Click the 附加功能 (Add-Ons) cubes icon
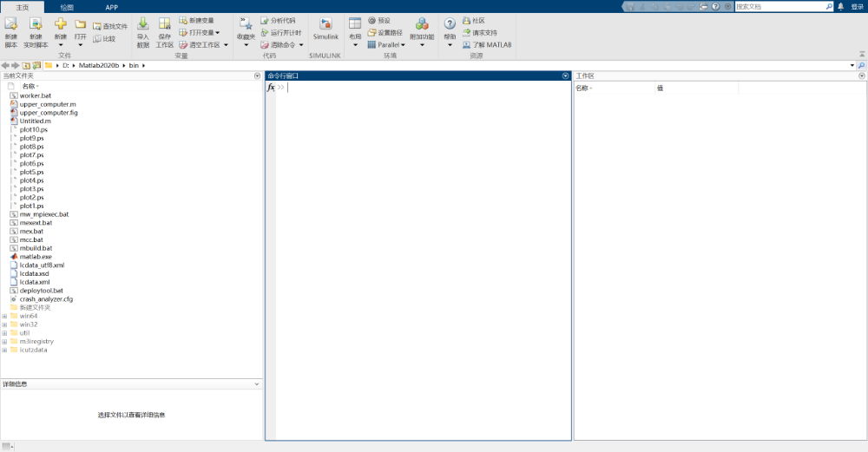 coord(422,23)
